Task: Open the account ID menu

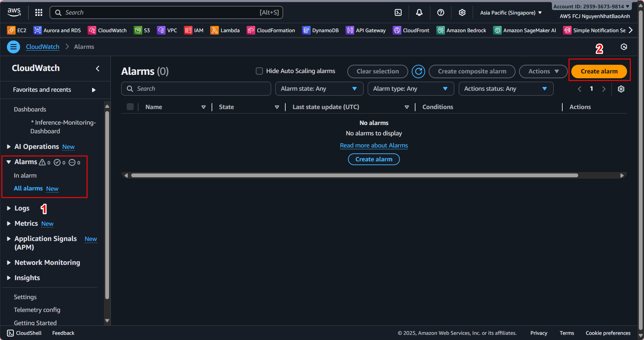Action: coord(591,6)
